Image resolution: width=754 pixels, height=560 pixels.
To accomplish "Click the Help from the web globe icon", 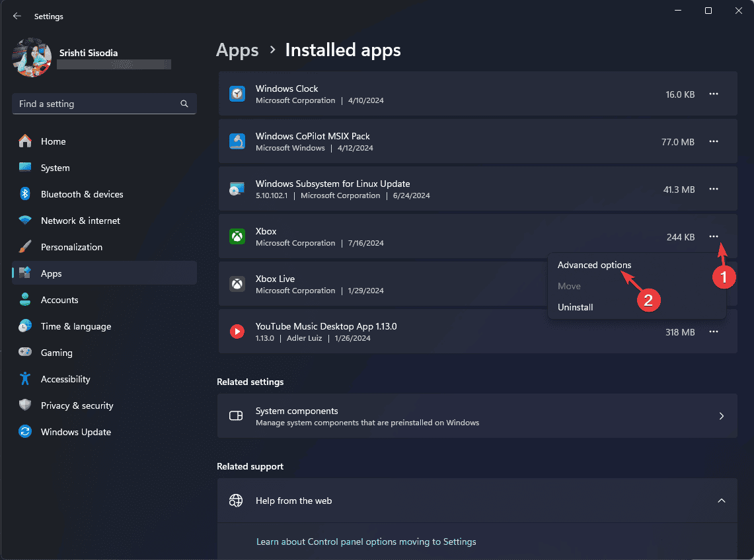I will [236, 501].
